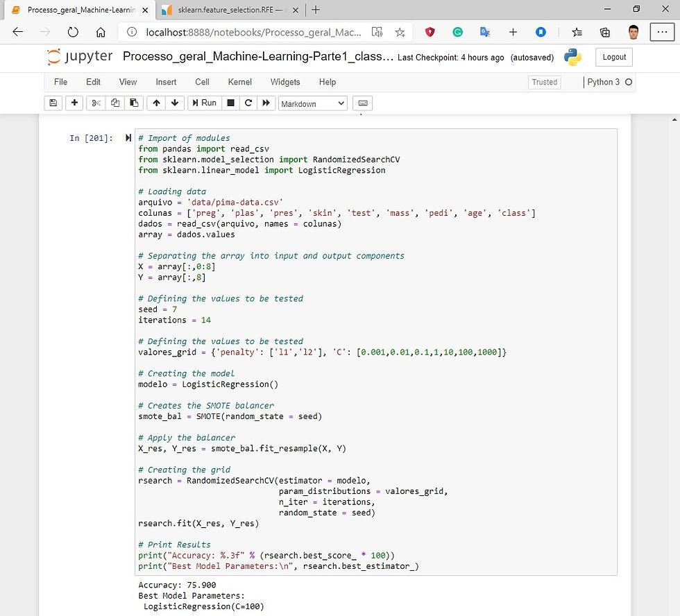
Task: Refresh the page
Action: (x=73, y=32)
